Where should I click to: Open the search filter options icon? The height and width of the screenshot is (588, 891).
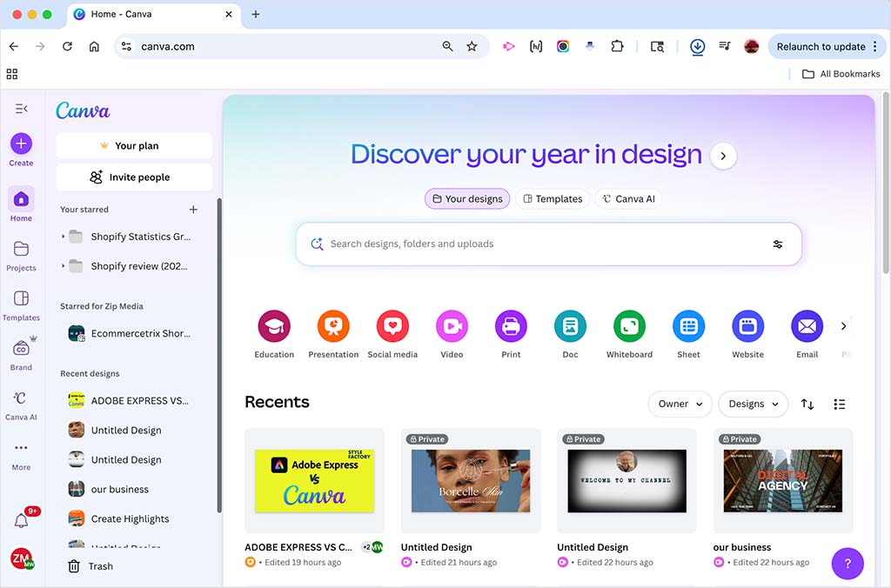778,244
